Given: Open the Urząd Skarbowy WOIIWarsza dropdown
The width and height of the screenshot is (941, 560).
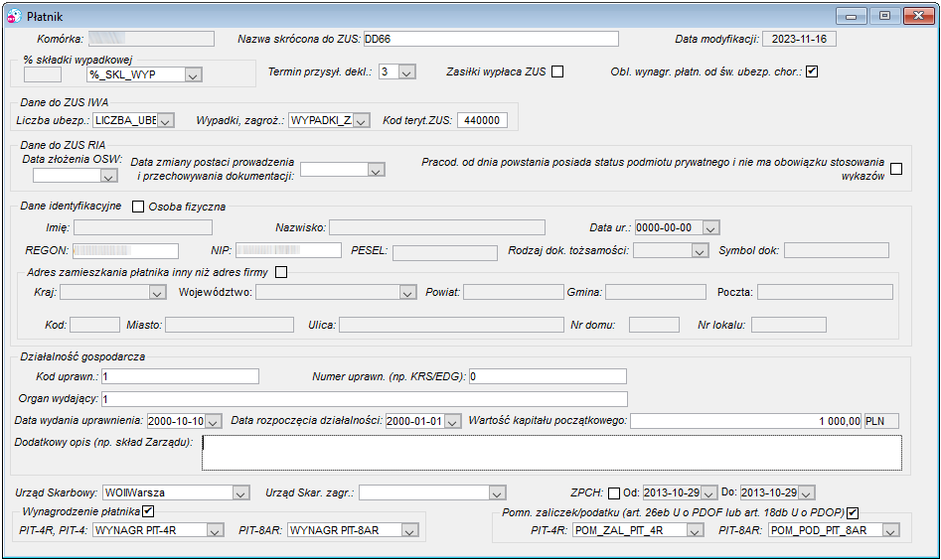Looking at the screenshot, I should pyautogui.click(x=240, y=492).
